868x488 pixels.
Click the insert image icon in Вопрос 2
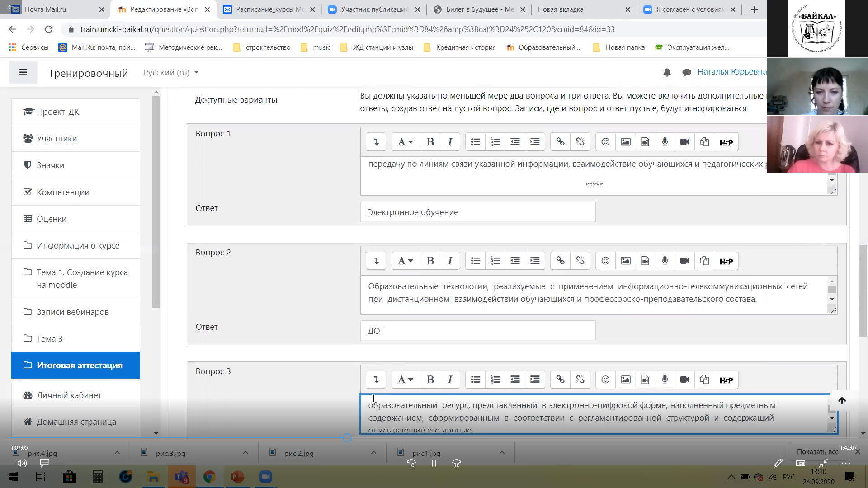point(625,261)
